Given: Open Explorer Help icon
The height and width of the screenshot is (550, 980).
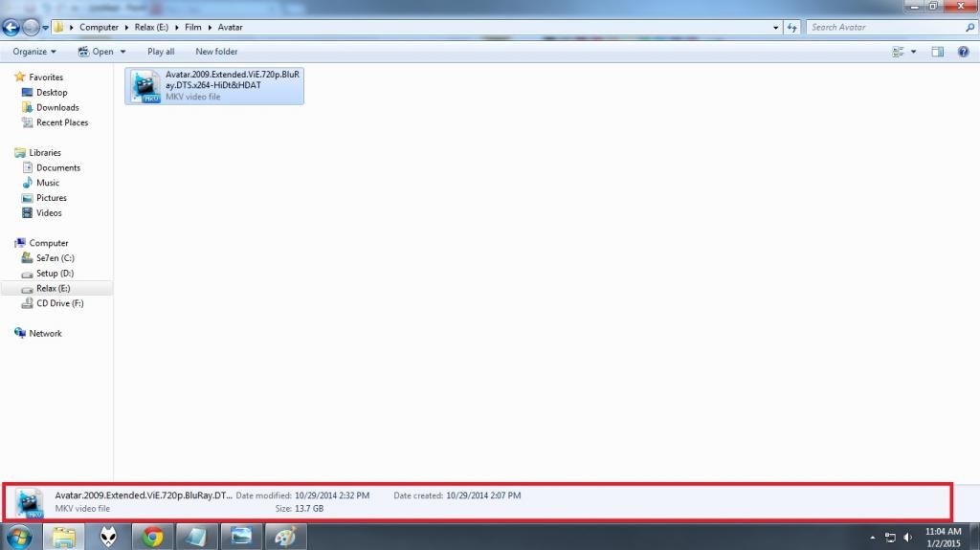Looking at the screenshot, I should click(x=963, y=52).
